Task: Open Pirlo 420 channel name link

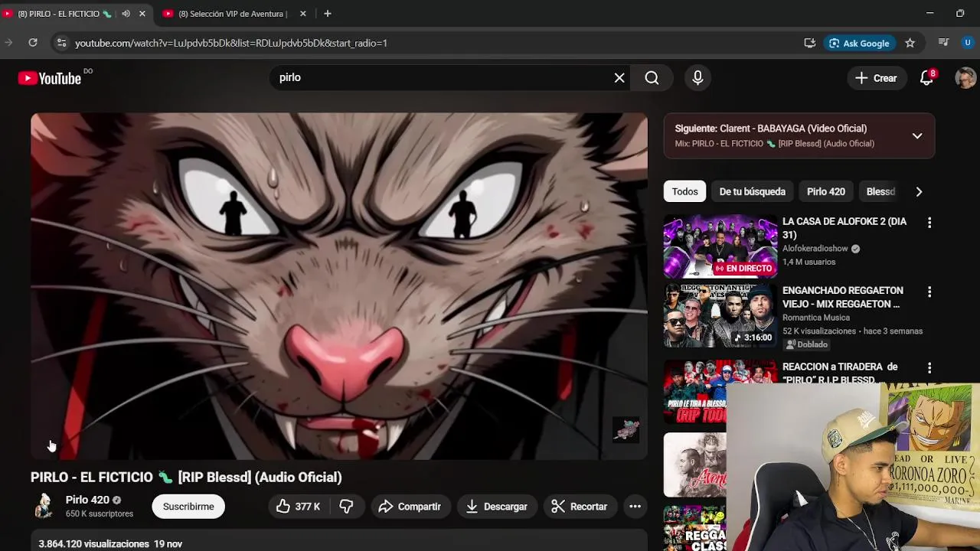Action: pyautogui.click(x=87, y=500)
